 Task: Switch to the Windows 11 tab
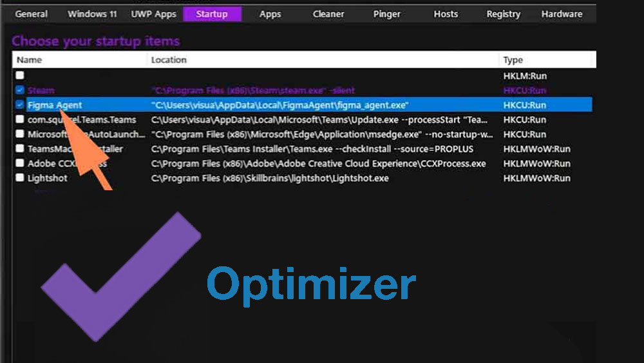pyautogui.click(x=92, y=14)
